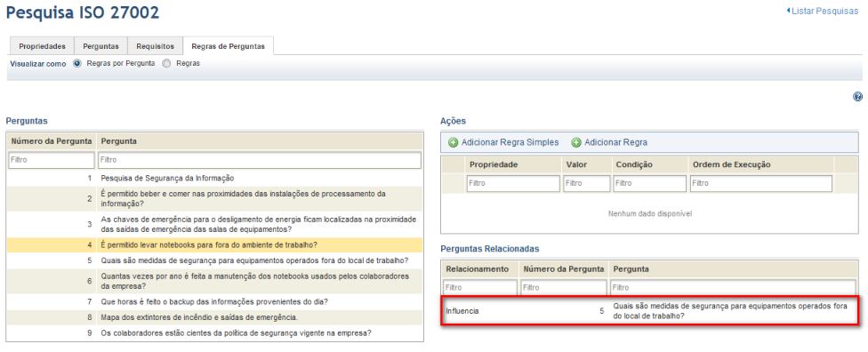Select the Regras de Perguntas tab

pos(229,46)
